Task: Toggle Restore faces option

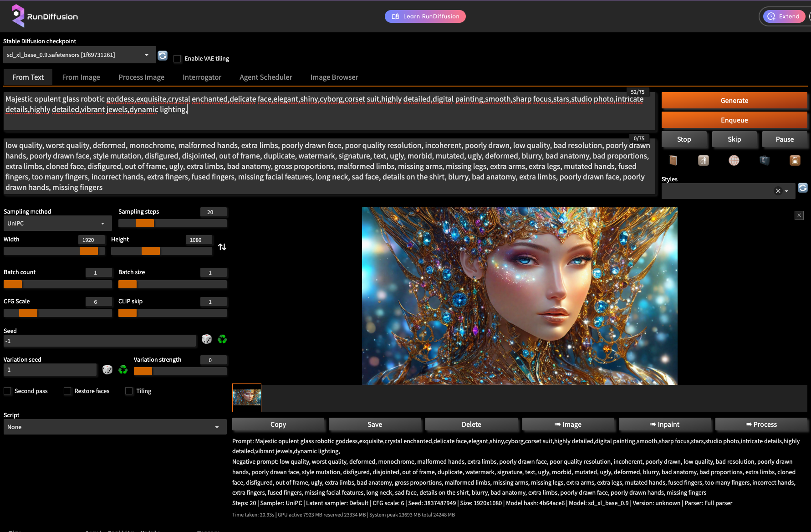Action: click(x=67, y=391)
